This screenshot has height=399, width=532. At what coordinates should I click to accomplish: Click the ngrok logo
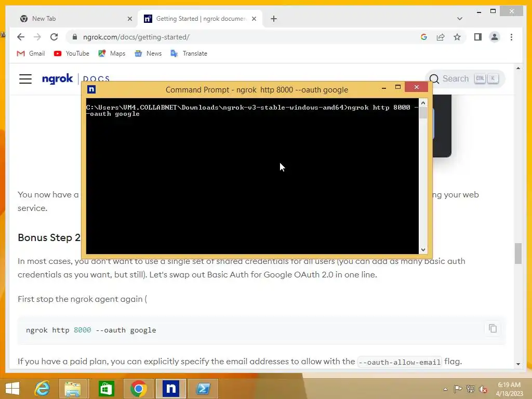coord(57,79)
